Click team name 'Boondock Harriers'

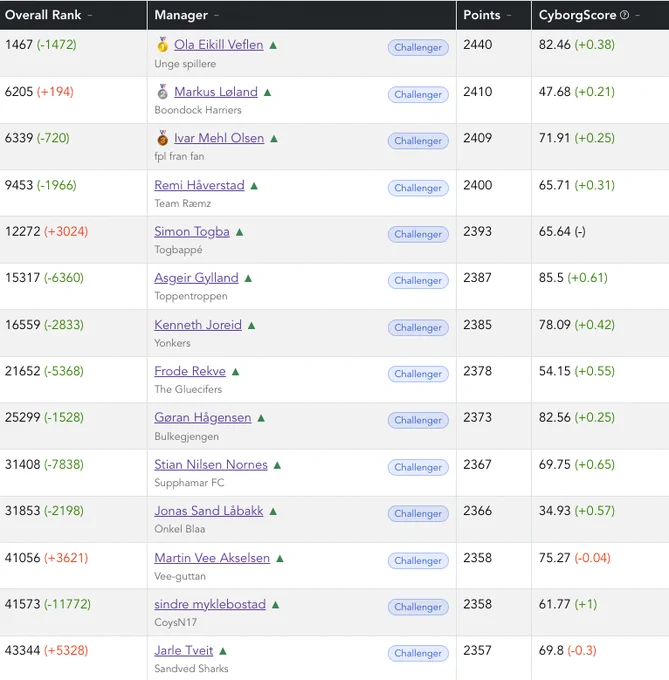click(198, 110)
